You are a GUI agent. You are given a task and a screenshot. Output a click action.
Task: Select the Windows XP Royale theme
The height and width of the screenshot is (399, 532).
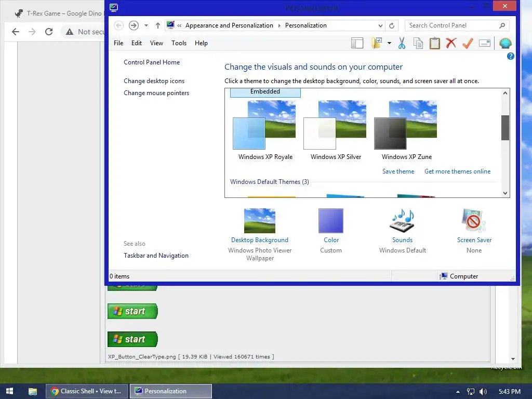pos(265,129)
